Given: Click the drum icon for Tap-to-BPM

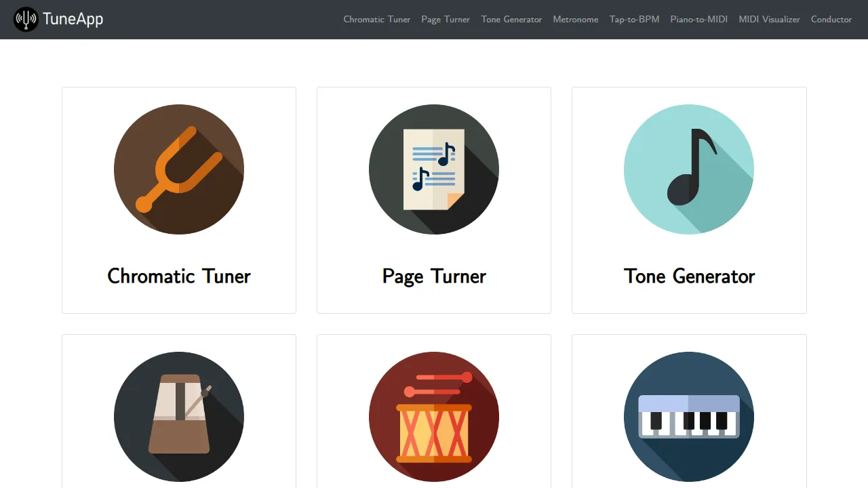Looking at the screenshot, I should (x=434, y=417).
